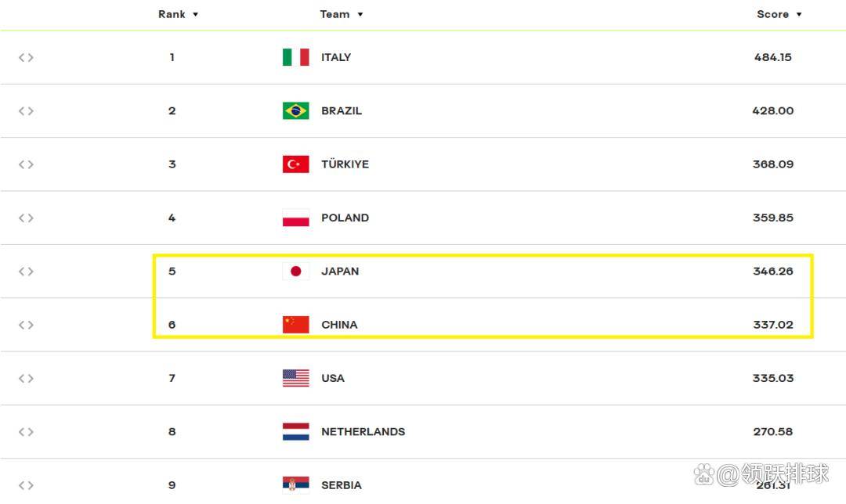
Task: Open the POLAND team link
Action: 345,218
